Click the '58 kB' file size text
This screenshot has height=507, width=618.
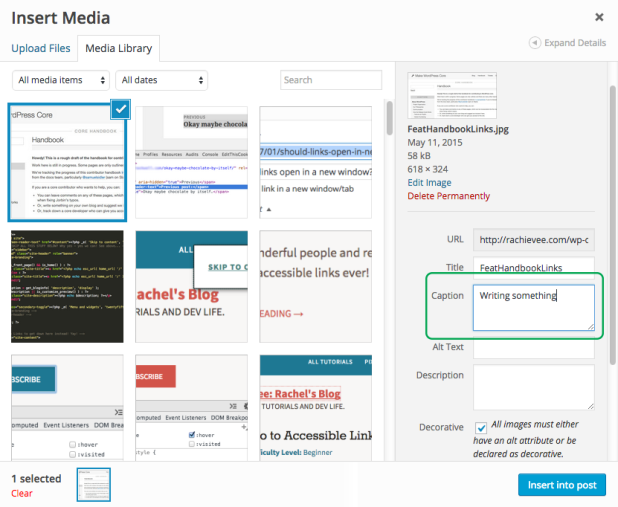(x=419, y=156)
